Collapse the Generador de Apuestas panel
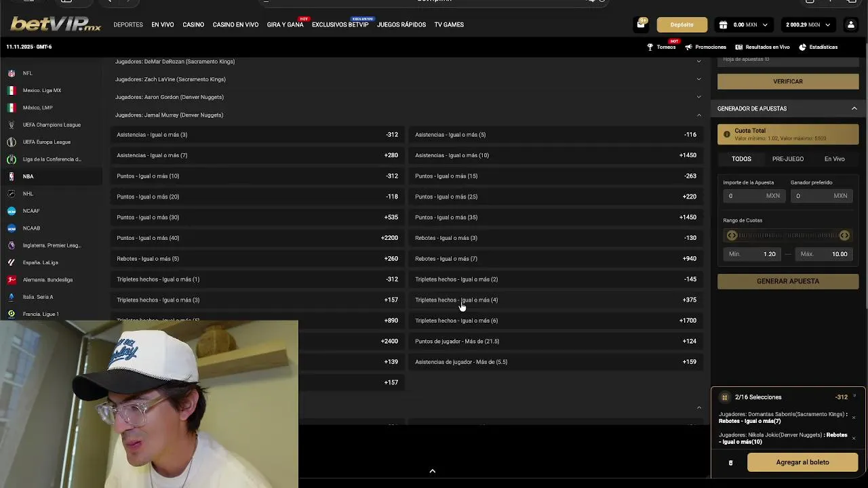 tap(854, 108)
